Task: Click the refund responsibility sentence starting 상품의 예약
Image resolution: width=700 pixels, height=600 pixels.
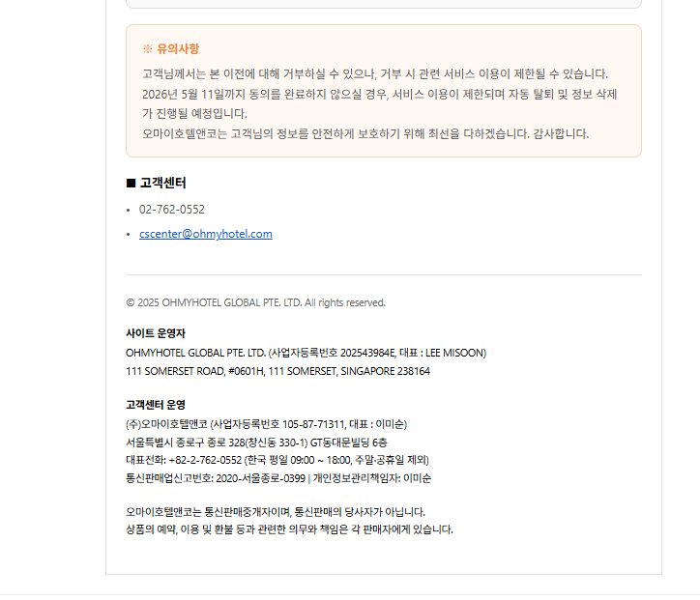Action: [x=288, y=529]
